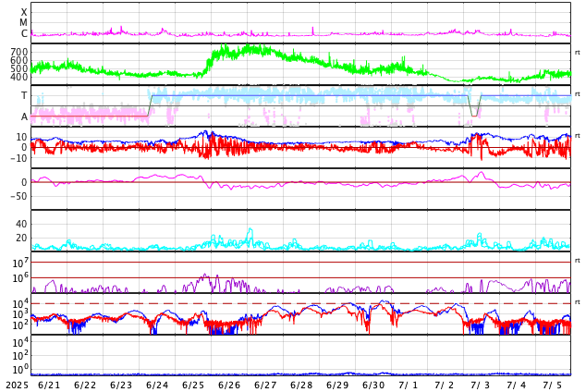Click the rt label beside purple plot

tap(577, 260)
